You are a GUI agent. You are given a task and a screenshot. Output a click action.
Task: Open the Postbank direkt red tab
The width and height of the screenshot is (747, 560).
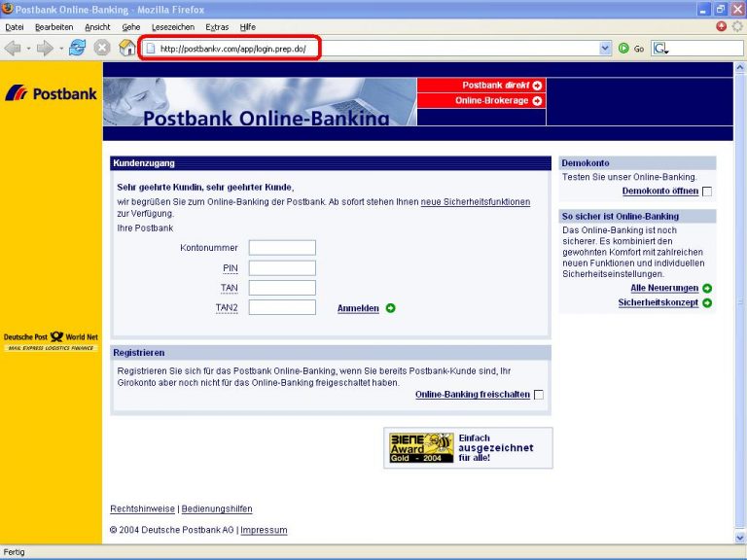point(480,86)
